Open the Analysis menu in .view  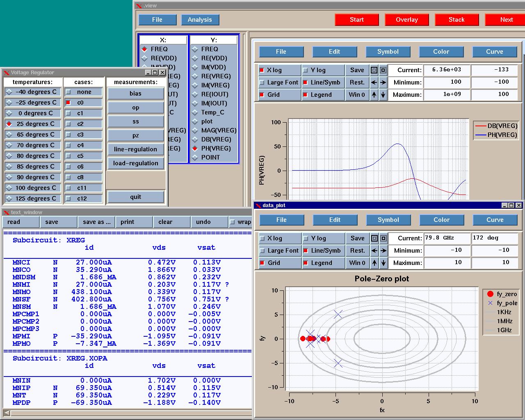pos(200,20)
